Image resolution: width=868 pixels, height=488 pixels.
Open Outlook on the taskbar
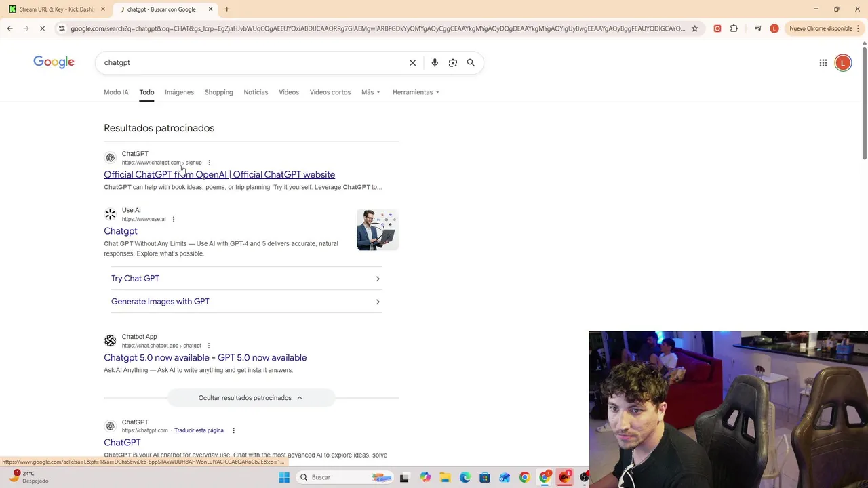click(x=505, y=478)
